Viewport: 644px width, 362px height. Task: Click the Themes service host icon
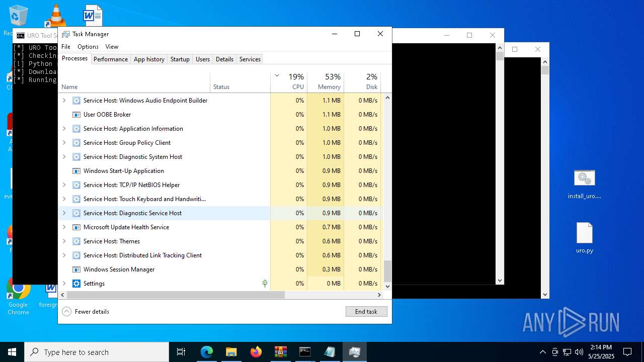(76, 241)
